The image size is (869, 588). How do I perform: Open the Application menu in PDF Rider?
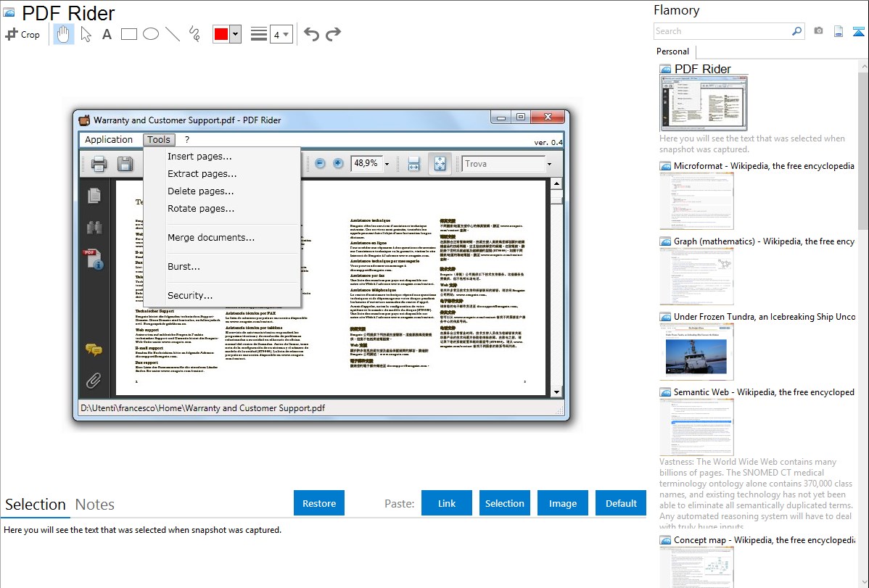109,140
